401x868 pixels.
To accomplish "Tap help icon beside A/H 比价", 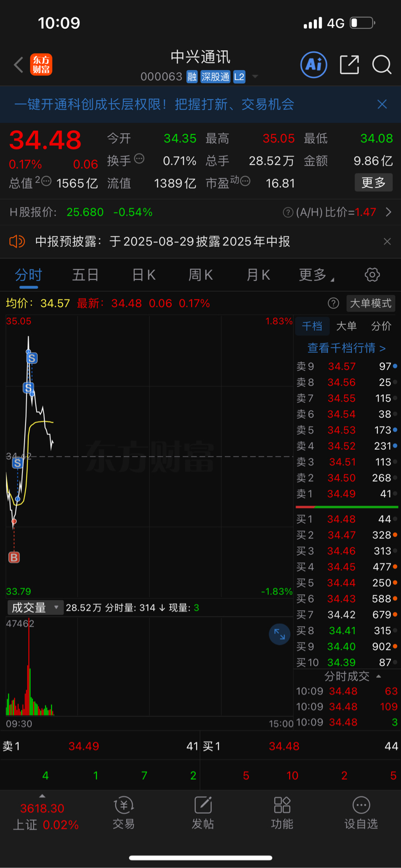I will [x=288, y=212].
